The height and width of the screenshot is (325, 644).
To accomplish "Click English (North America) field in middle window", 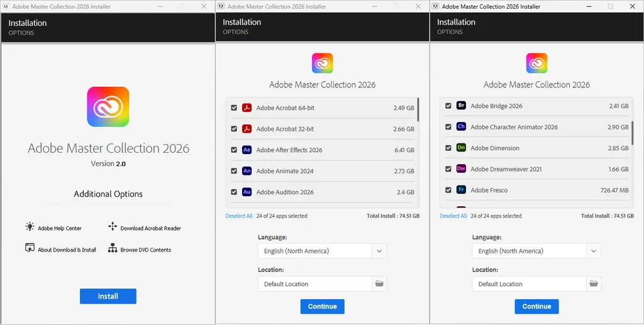I will tap(315, 251).
